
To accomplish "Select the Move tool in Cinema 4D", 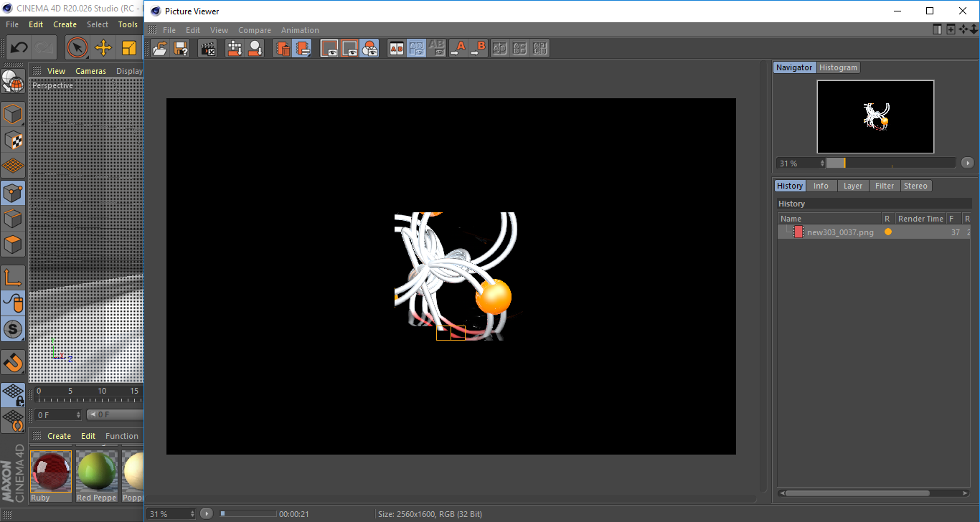I will click(x=103, y=48).
